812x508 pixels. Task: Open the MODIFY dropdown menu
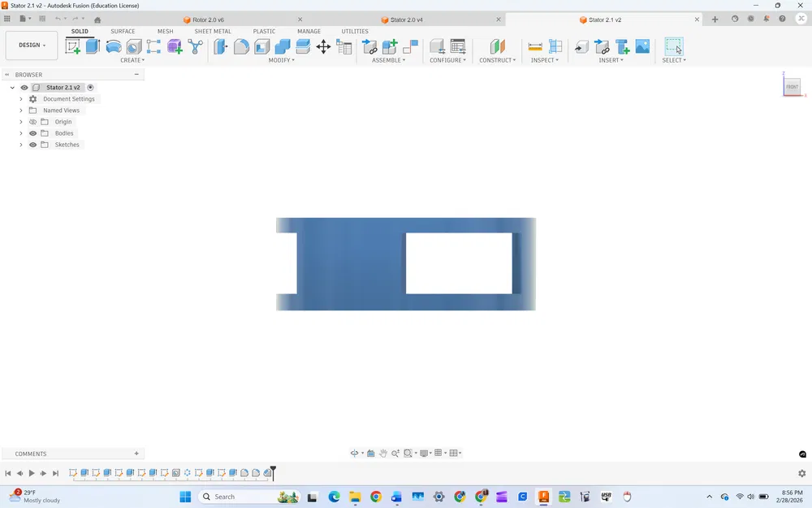[x=281, y=60]
